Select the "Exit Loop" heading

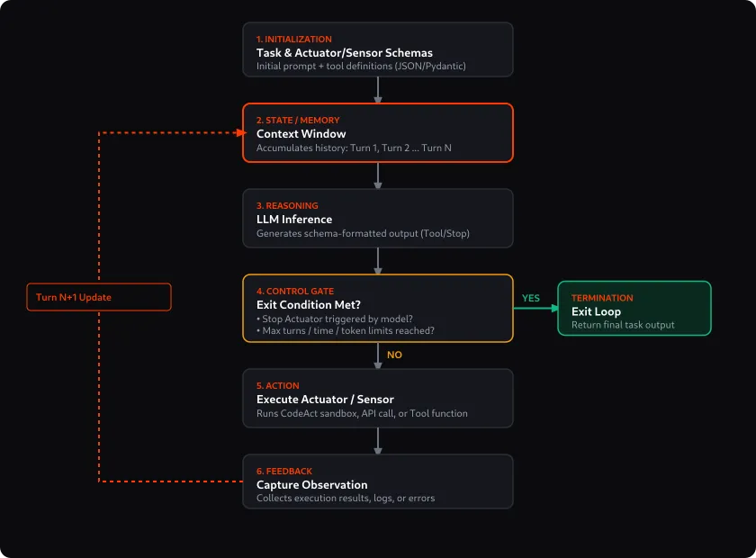pyautogui.click(x=596, y=311)
